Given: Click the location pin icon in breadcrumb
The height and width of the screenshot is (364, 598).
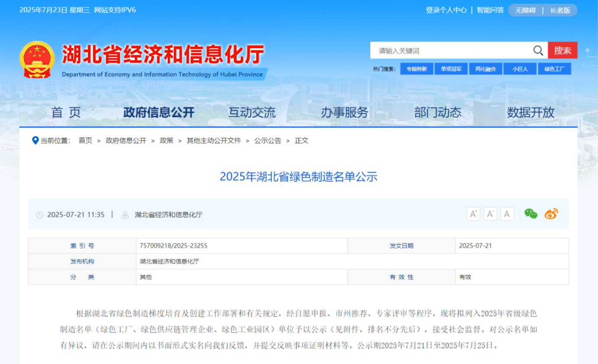Looking at the screenshot, I should [35, 140].
